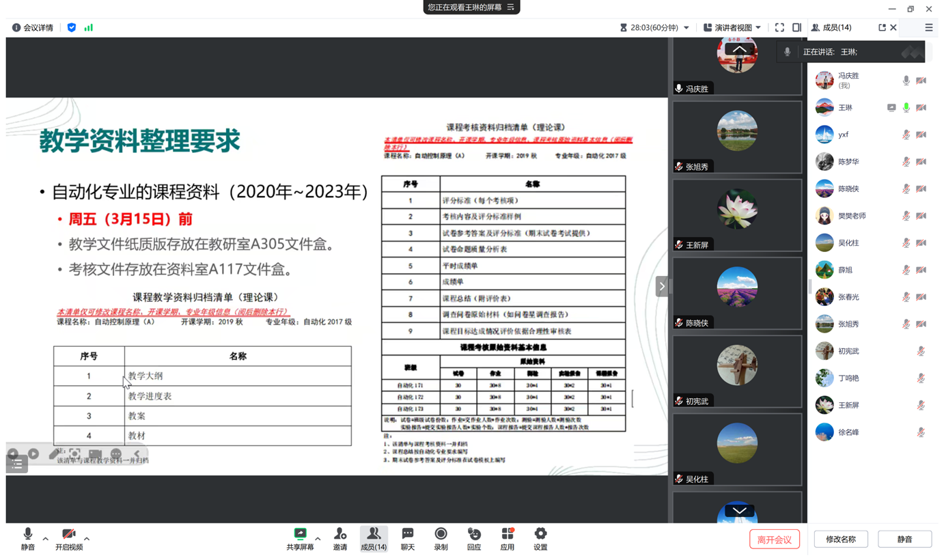
Task: Open audio options arrow beside 静音
Action: [46, 539]
